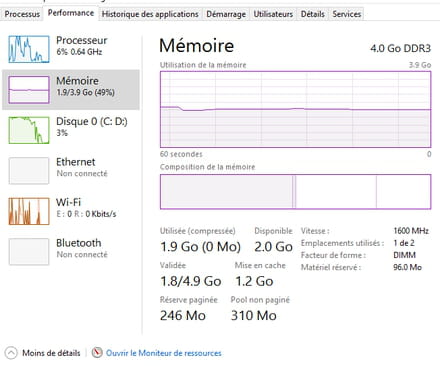Image resolution: width=440 pixels, height=366 pixels.
Task: Select the Ethernet graph thumbnail
Action: pos(29,171)
